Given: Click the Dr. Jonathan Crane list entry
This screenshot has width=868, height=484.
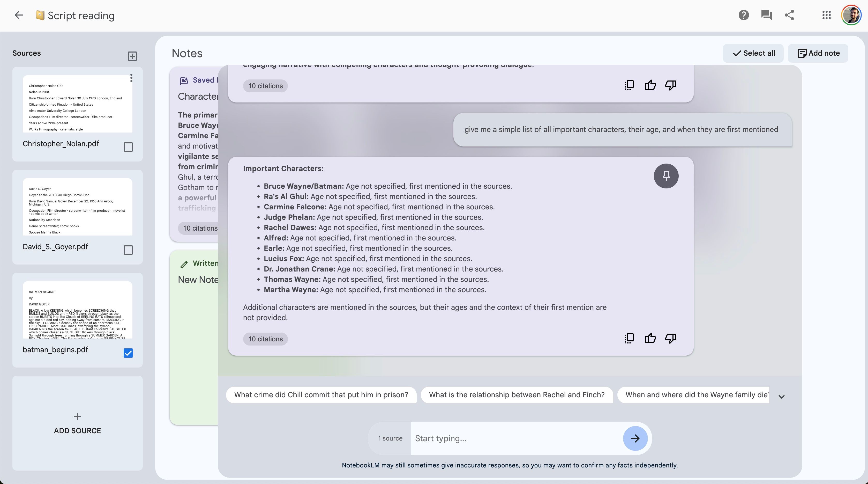Looking at the screenshot, I should [383, 269].
